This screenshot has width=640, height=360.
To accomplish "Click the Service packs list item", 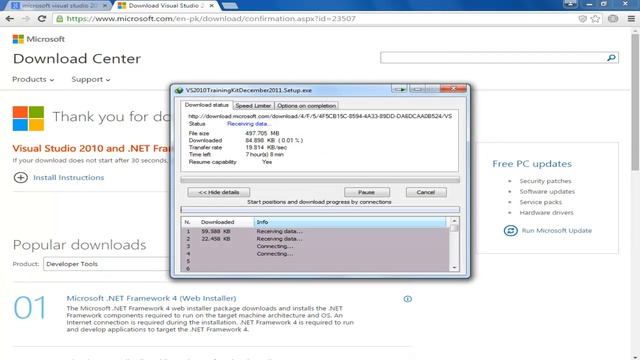I will [x=540, y=202].
